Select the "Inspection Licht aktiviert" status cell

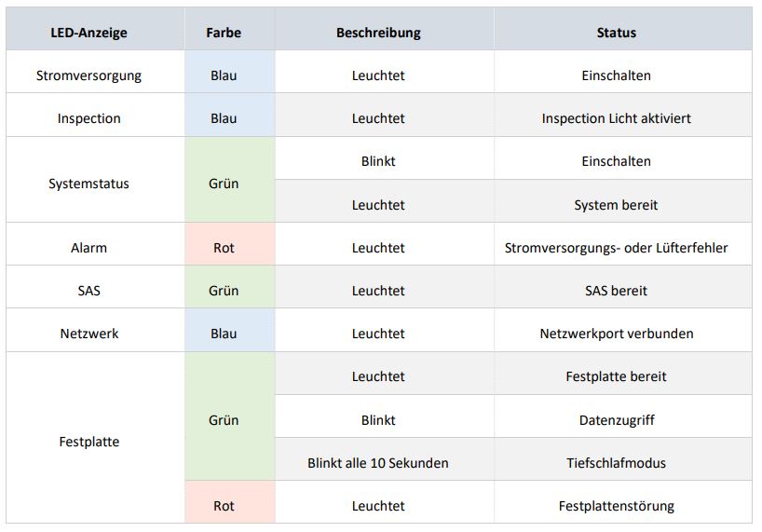tap(616, 118)
